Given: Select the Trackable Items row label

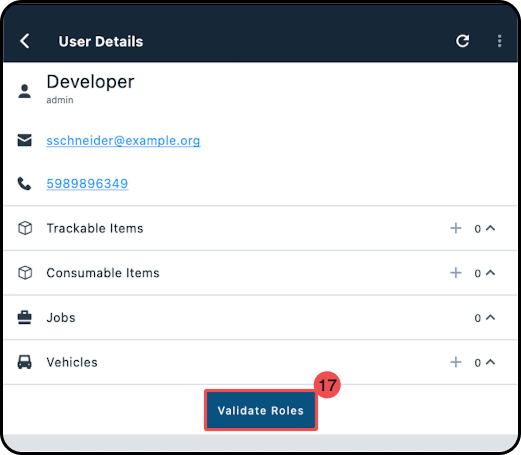Looking at the screenshot, I should coord(95,228).
